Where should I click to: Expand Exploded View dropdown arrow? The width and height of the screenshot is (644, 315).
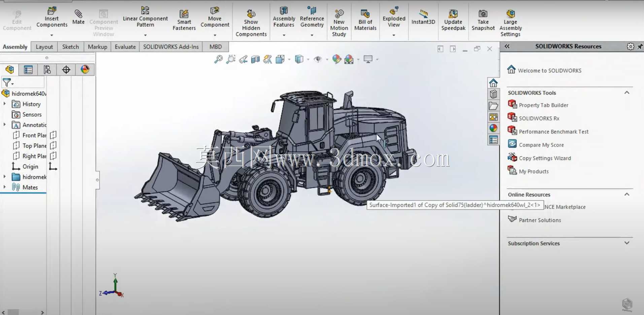pos(394,35)
